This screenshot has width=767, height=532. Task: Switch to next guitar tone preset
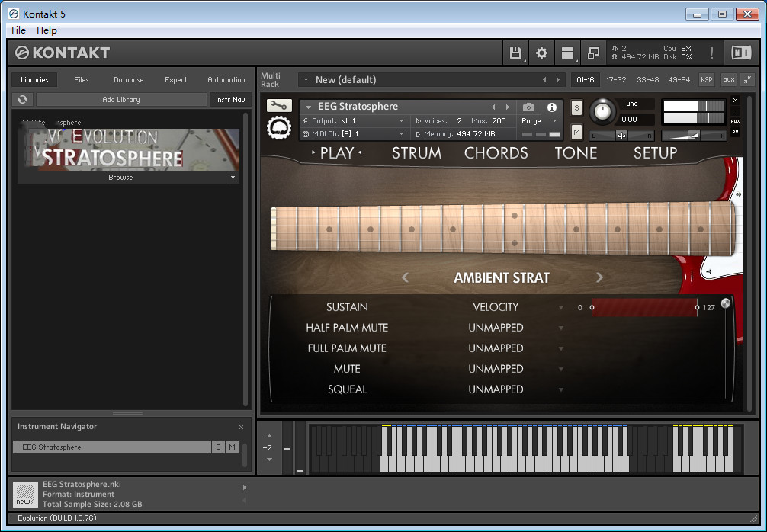pos(600,277)
